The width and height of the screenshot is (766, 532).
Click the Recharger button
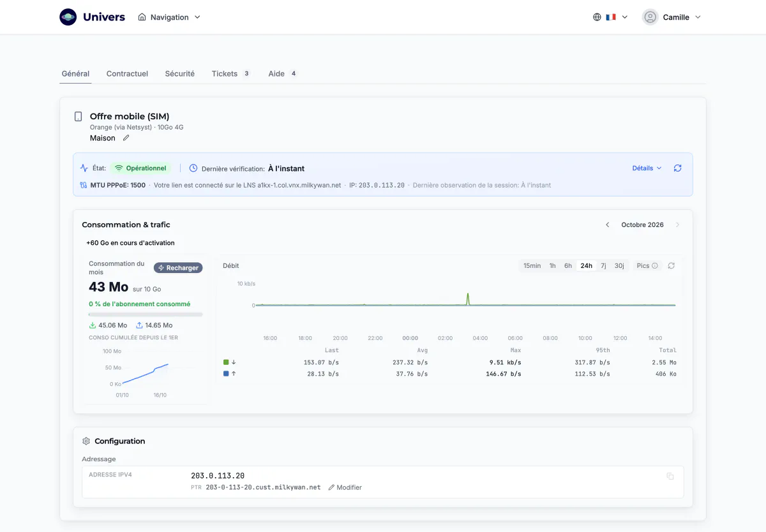click(x=178, y=268)
